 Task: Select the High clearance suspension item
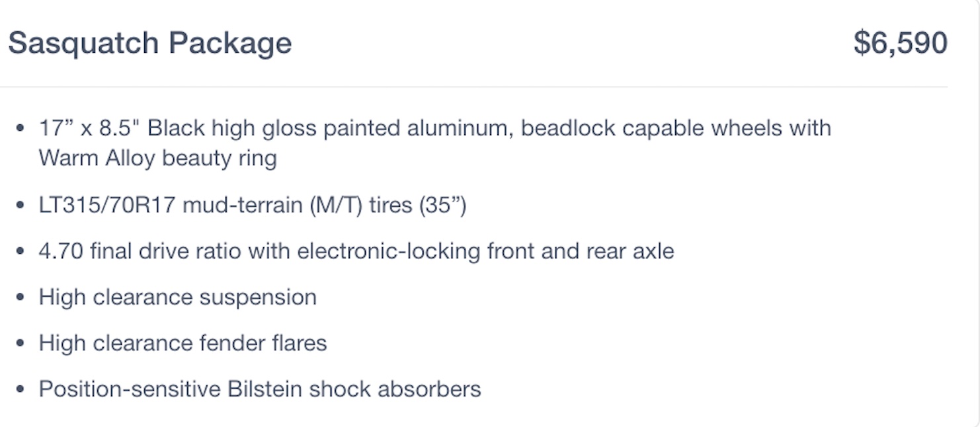coord(177,297)
